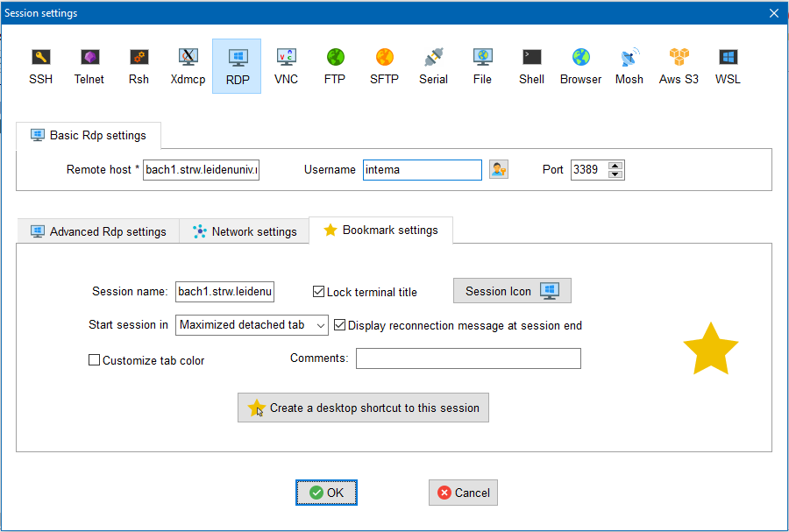This screenshot has width=789, height=532.
Task: Decrease the Port number with down arrow
Action: (615, 174)
